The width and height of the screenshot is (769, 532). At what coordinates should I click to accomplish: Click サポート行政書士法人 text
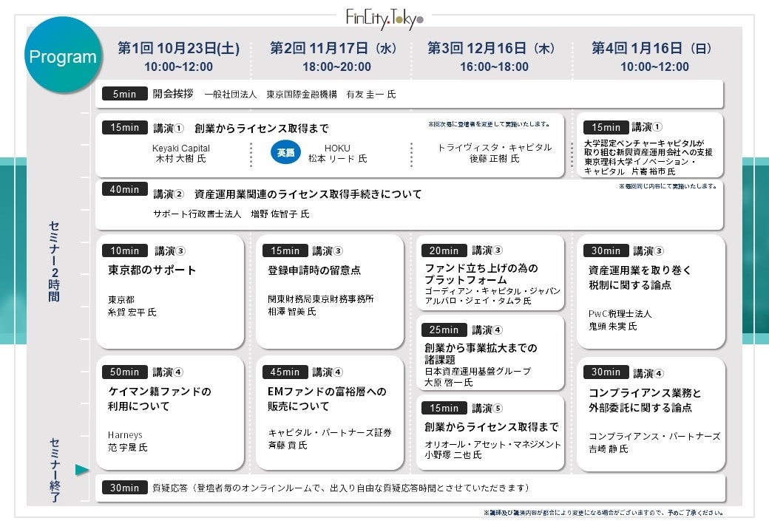point(197,214)
